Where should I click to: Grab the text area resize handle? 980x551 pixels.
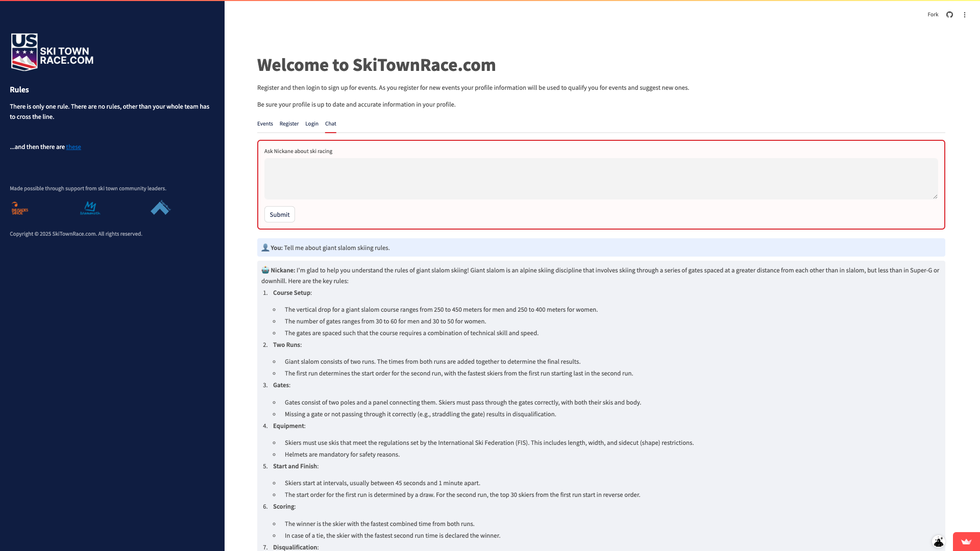pyautogui.click(x=935, y=196)
